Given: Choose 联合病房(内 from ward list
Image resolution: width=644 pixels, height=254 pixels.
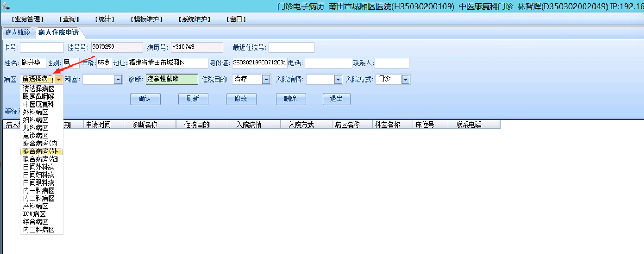Looking at the screenshot, I should pyautogui.click(x=42, y=144).
